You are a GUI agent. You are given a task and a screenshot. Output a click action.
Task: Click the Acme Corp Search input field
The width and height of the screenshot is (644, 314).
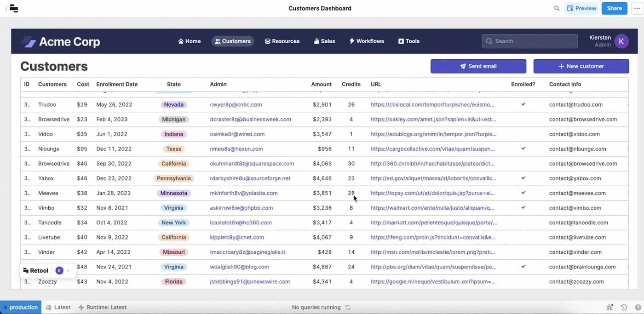tap(529, 41)
